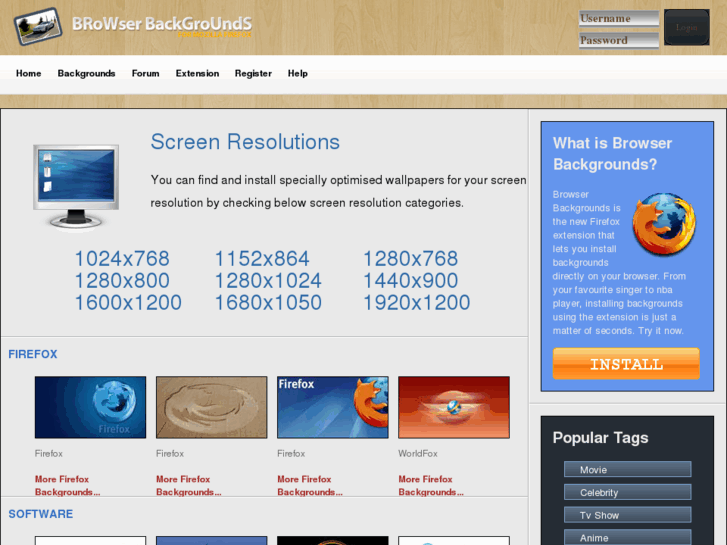
Task: Click More Firefox Backgrounds under sand thumbnail
Action: point(189,486)
